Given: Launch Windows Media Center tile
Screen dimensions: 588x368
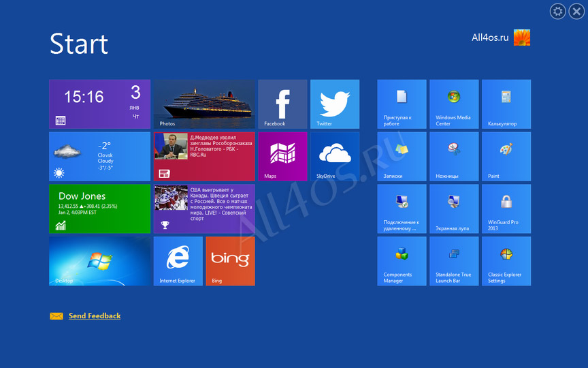Looking at the screenshot, I should 454,104.
